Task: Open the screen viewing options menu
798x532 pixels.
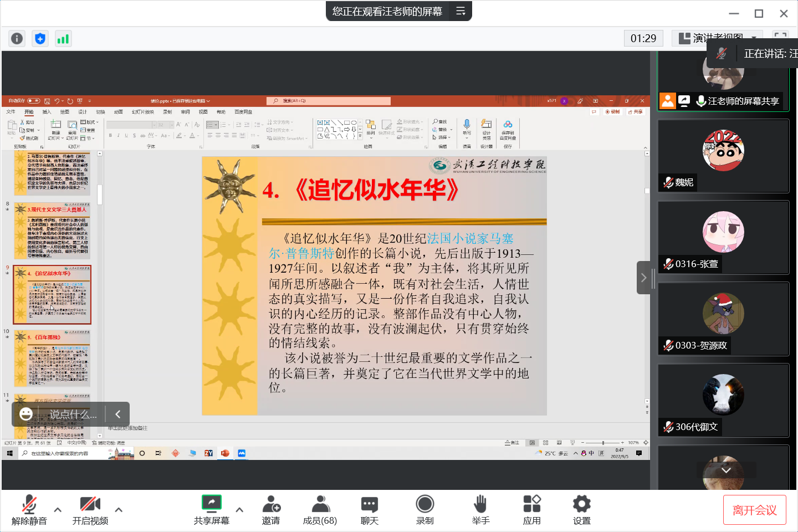Action: click(461, 11)
